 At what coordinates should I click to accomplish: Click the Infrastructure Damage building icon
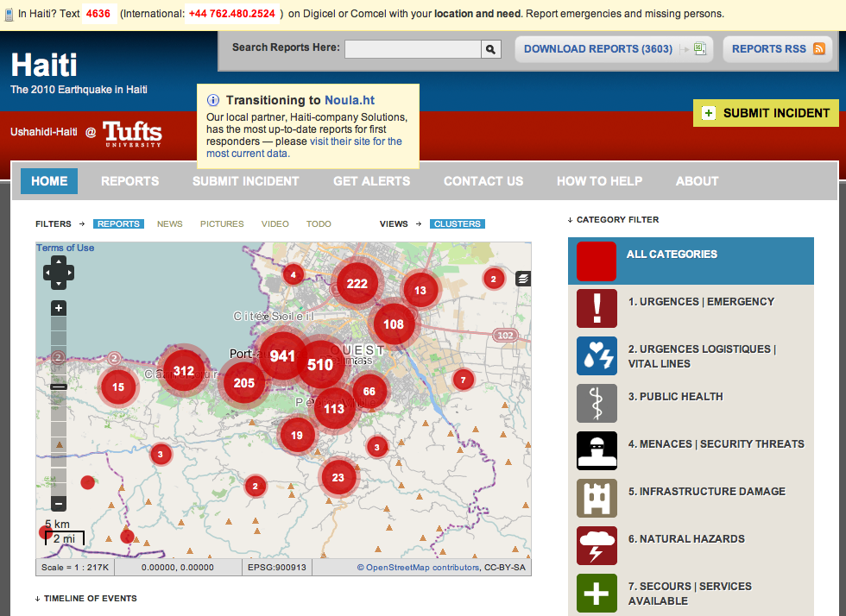(597, 498)
